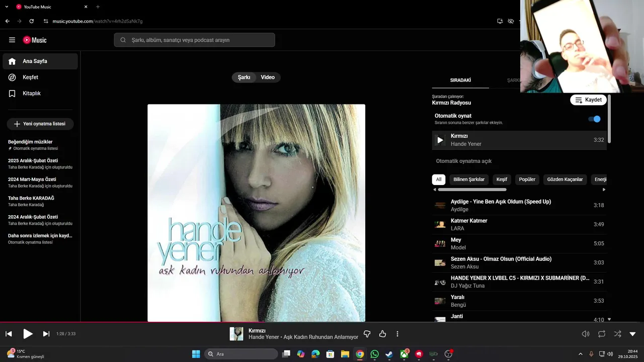Open WhatsApp from the taskbar
This screenshot has width=644, height=362.
point(374,354)
